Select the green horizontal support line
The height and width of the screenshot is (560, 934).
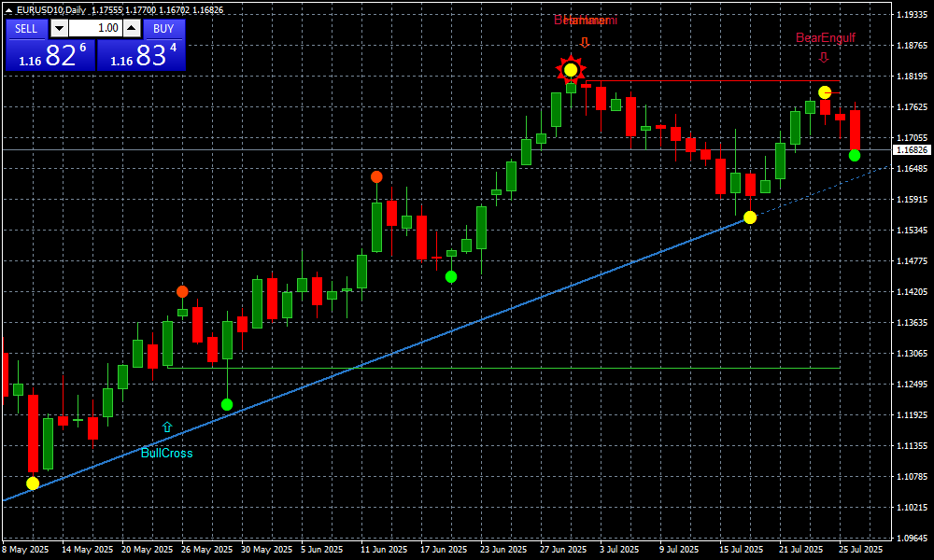tap(504, 368)
